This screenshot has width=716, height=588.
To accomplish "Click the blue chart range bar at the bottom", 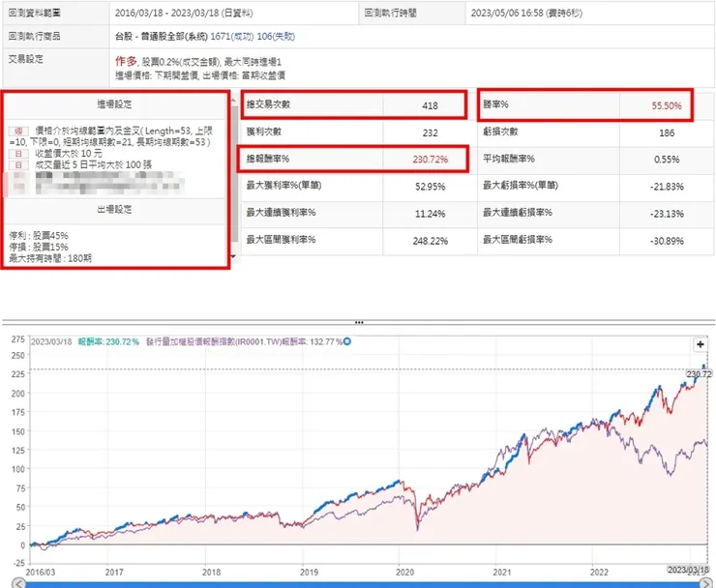I will click(x=362, y=585).
